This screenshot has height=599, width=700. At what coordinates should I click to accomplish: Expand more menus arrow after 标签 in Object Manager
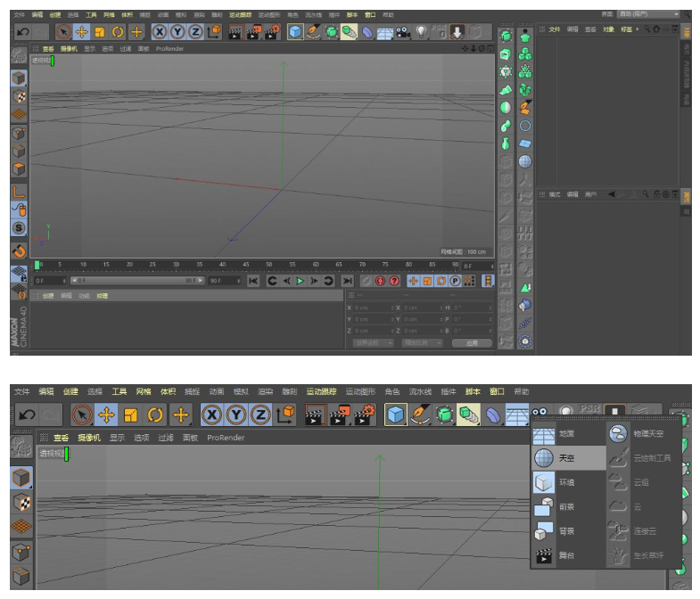click(637, 29)
